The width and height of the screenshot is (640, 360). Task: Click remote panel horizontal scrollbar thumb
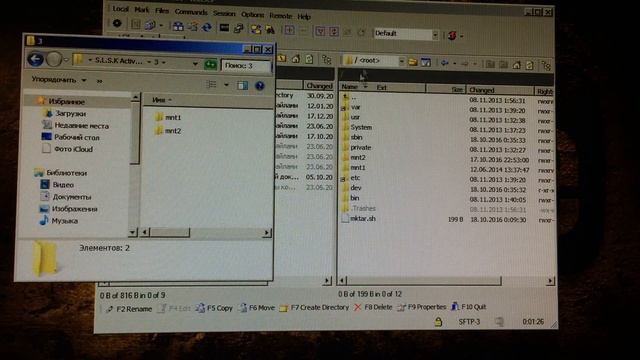point(424,280)
